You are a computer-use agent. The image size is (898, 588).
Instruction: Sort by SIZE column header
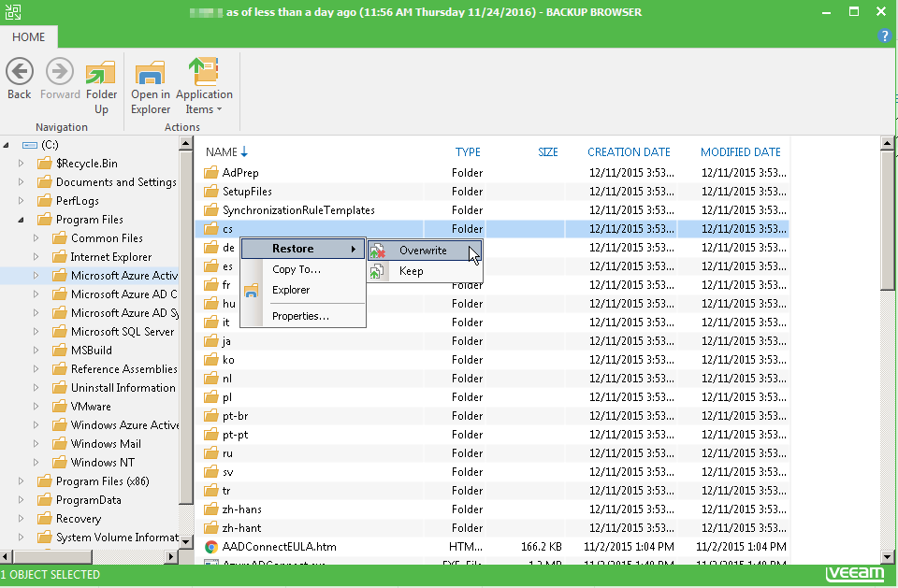(547, 151)
